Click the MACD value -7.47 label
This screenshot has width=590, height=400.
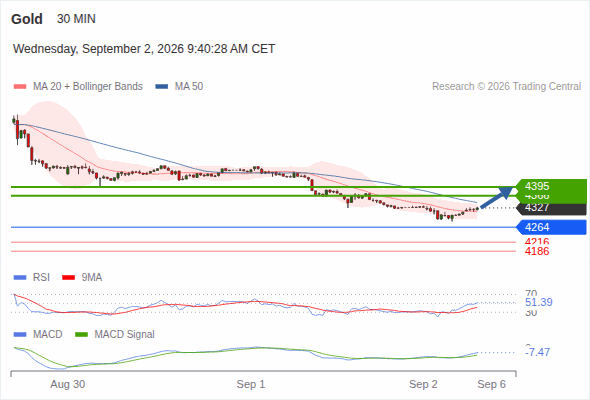pos(538,352)
